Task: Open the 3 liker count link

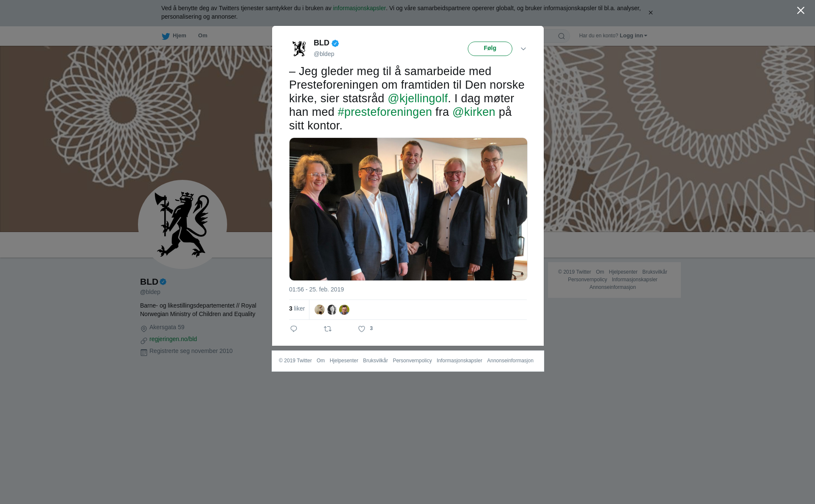Action: pyautogui.click(x=297, y=308)
